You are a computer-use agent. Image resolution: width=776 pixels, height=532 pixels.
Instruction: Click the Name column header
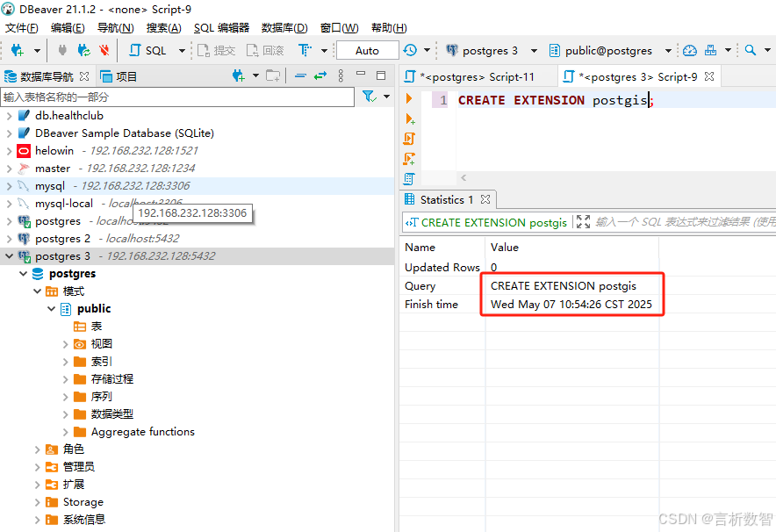(x=442, y=247)
